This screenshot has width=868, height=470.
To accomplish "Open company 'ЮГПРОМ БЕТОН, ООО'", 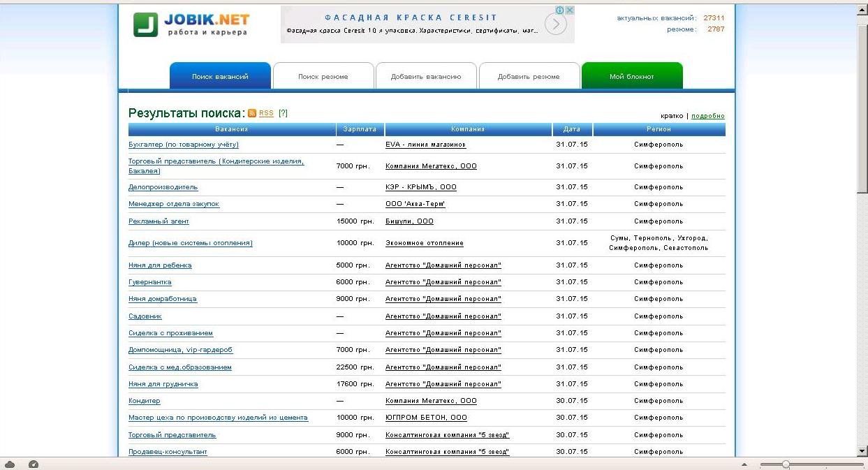I will coord(426,418).
